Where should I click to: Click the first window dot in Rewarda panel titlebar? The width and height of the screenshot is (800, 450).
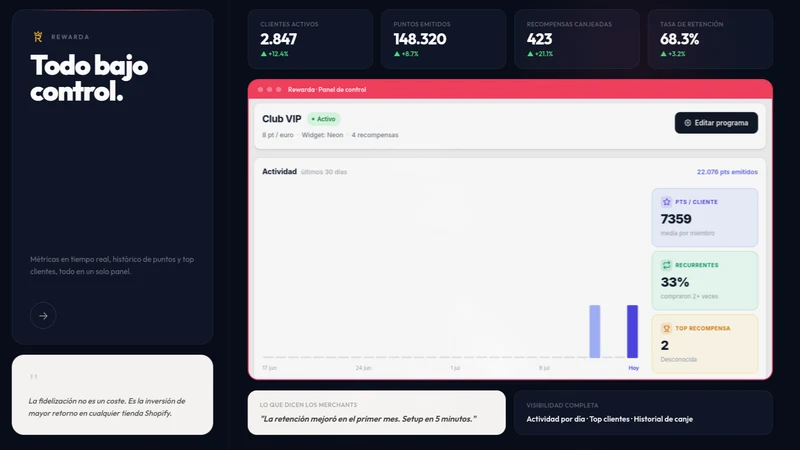tap(261, 89)
